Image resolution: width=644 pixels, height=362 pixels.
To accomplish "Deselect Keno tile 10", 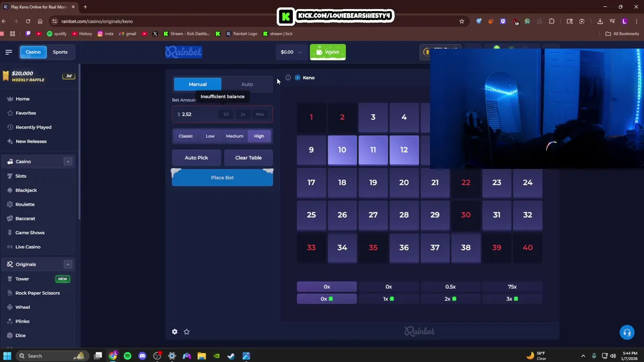I will [x=342, y=150].
